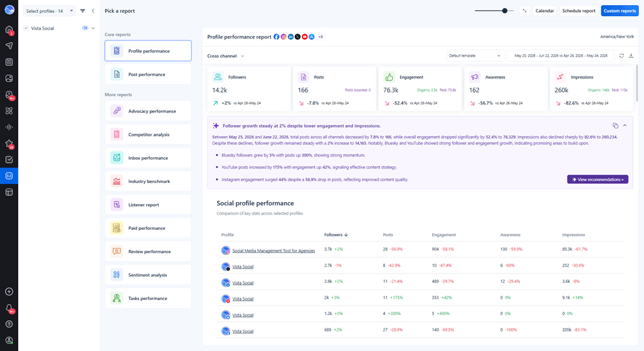Sort by the Followers column header
The image size is (644, 351).
click(336, 235)
